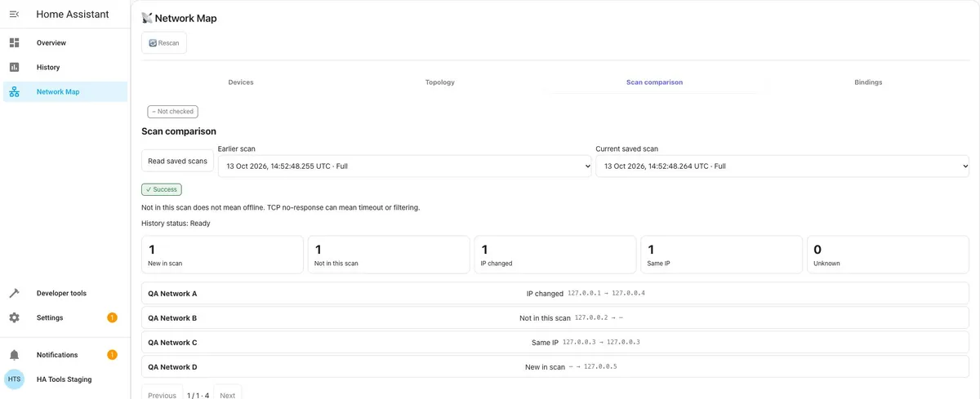Select the QA Network C row
Image resolution: width=980 pixels, height=399 pixels.
(555, 342)
